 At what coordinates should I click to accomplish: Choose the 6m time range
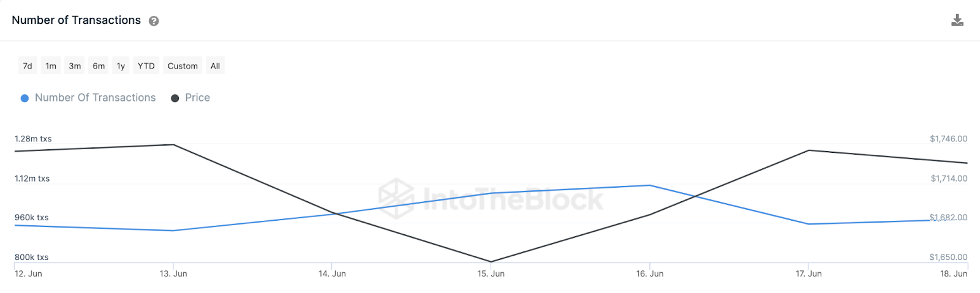click(x=99, y=66)
